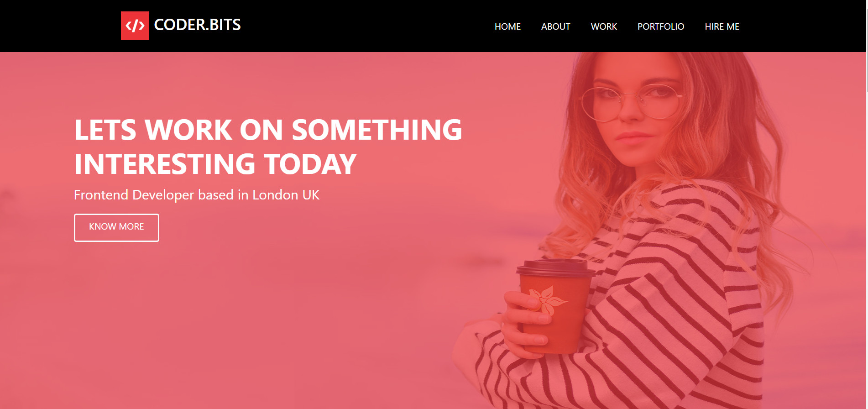
Task: Click the CODER.BITS brand name
Action: tap(197, 25)
